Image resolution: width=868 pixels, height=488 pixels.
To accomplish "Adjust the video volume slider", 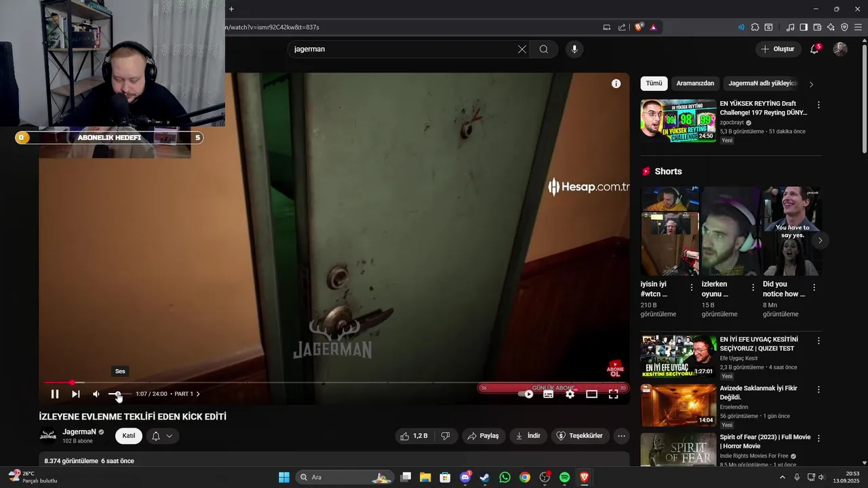I will pyautogui.click(x=119, y=394).
